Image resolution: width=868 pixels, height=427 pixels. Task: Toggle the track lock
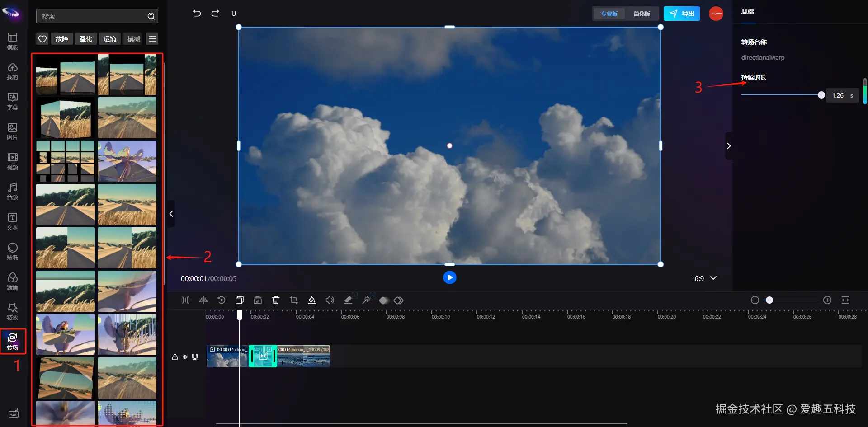175,357
